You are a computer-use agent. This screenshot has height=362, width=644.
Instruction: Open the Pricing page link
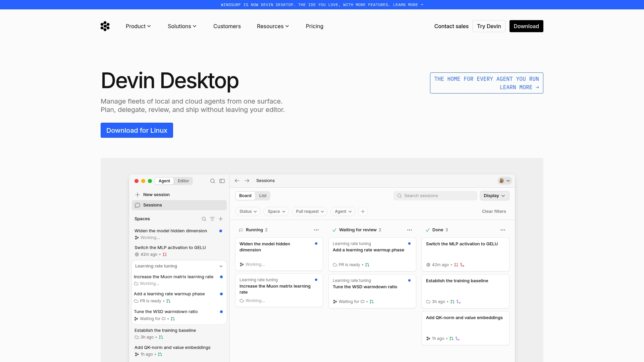pos(315,26)
